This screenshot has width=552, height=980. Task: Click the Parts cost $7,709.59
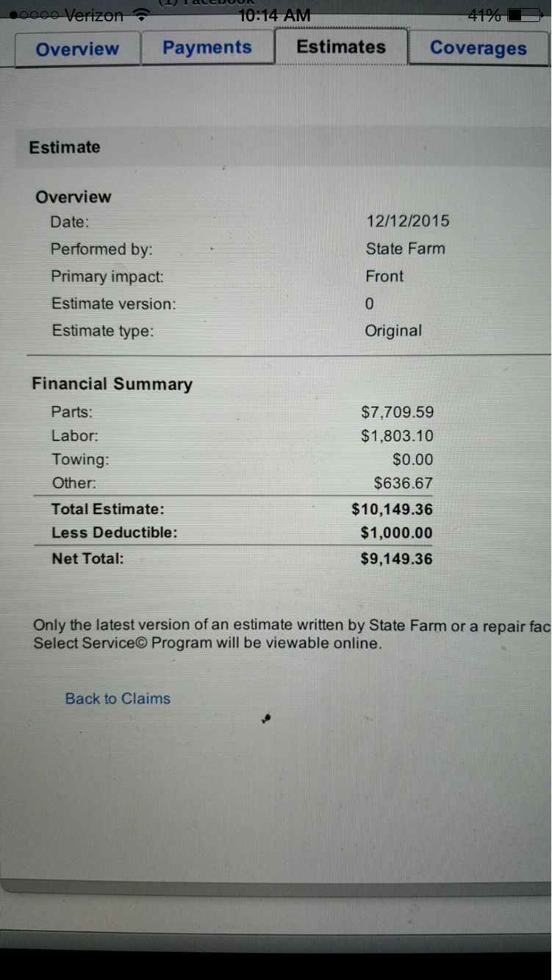tap(397, 412)
